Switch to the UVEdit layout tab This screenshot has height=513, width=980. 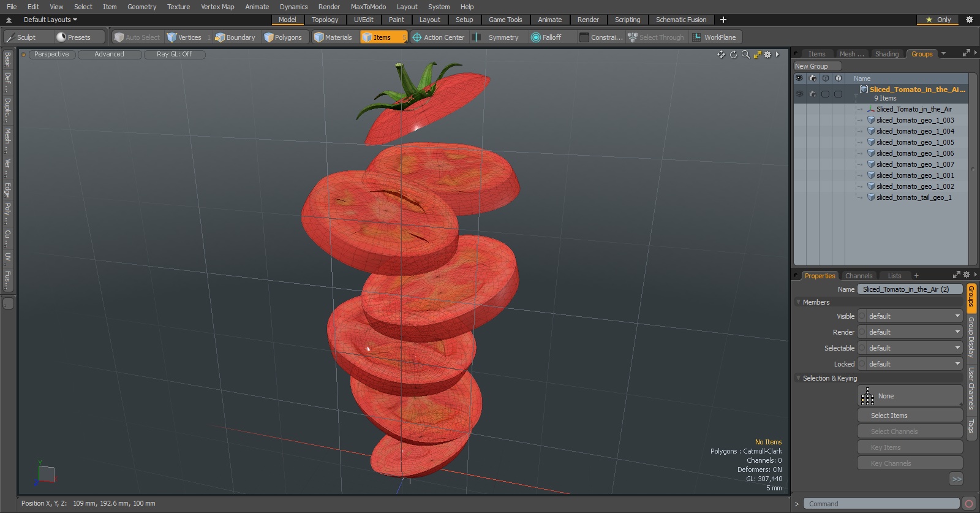click(x=363, y=20)
